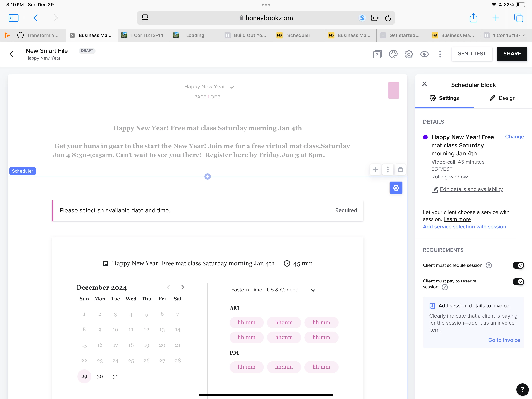The height and width of the screenshot is (399, 532).
Task: Toggle preview eye icon
Action: (x=424, y=54)
